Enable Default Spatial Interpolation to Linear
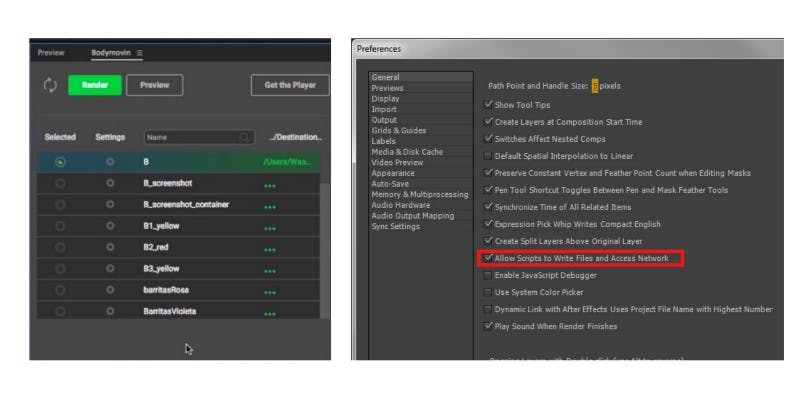800x398 pixels. coord(488,156)
